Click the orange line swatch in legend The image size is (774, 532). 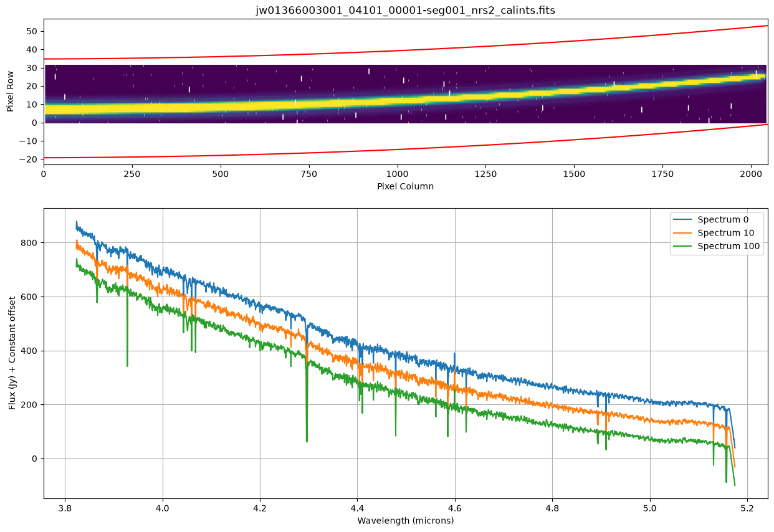(683, 234)
